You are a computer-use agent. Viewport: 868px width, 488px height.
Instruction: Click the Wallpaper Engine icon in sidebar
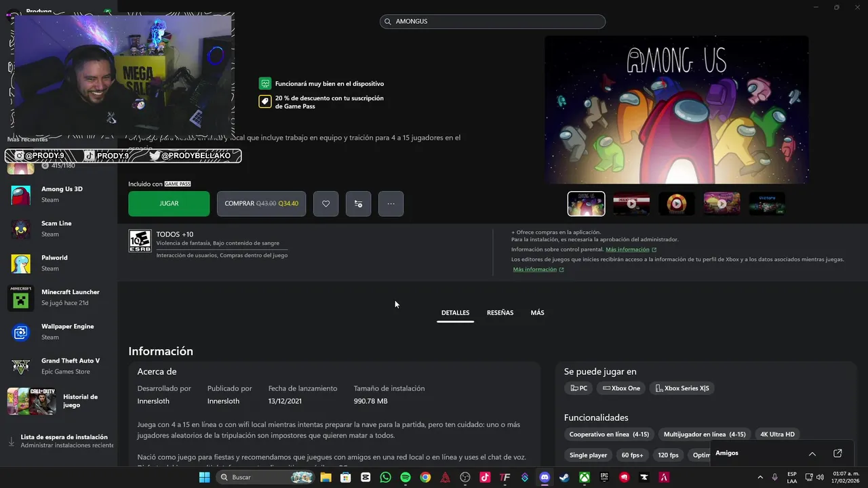coord(21,332)
